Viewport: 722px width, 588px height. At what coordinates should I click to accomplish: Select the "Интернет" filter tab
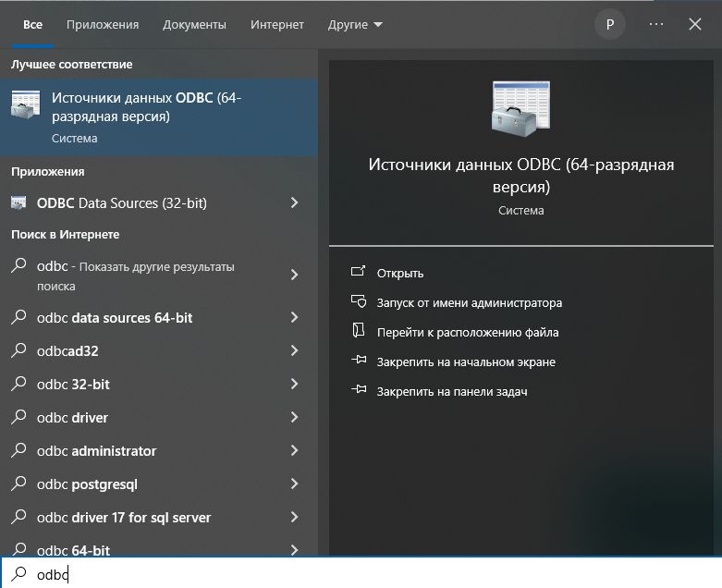(277, 25)
